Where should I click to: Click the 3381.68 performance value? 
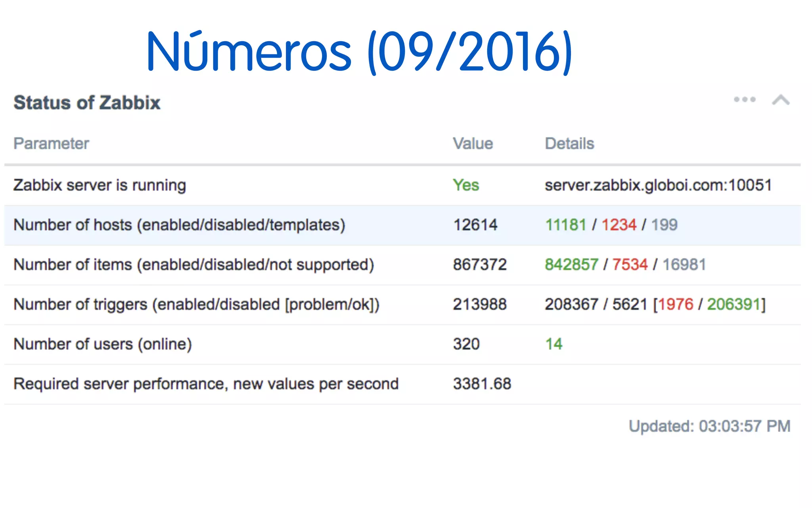(x=482, y=384)
